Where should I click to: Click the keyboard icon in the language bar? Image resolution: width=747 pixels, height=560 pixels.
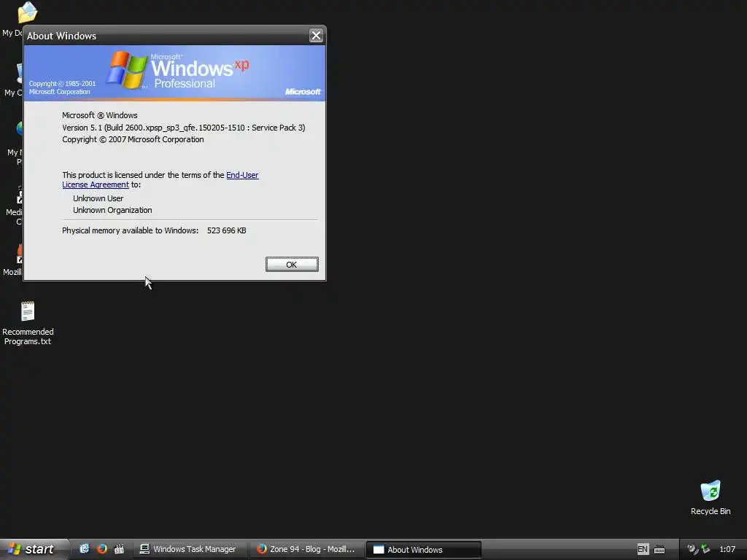click(659, 550)
